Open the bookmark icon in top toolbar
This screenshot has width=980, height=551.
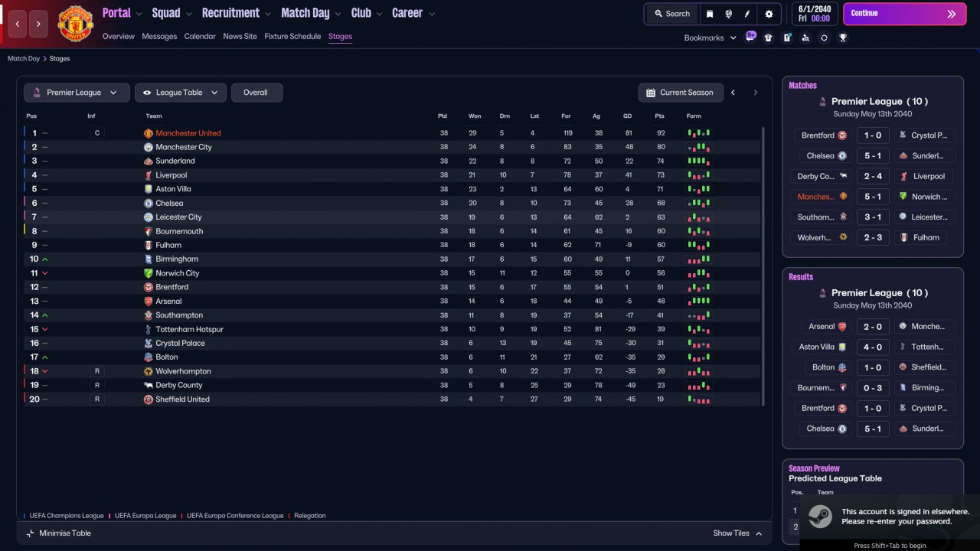click(710, 14)
